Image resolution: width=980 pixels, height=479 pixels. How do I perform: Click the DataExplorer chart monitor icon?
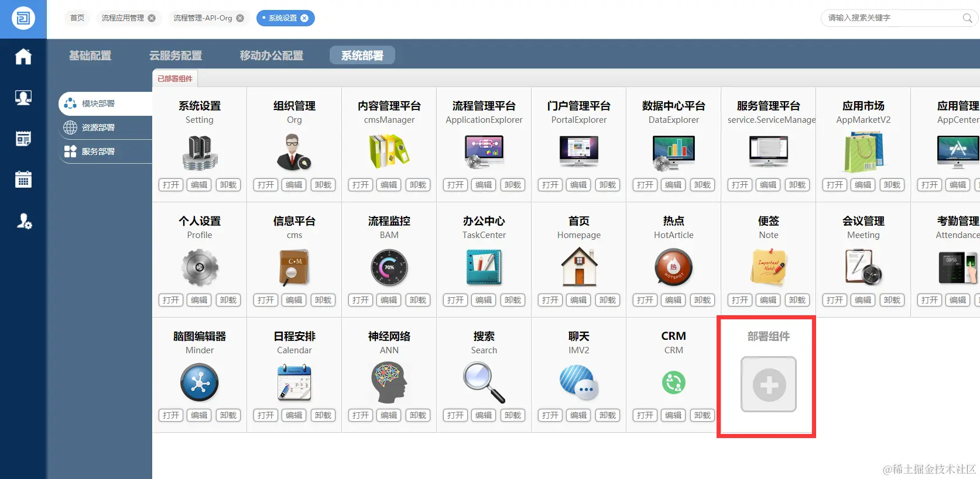click(x=674, y=153)
